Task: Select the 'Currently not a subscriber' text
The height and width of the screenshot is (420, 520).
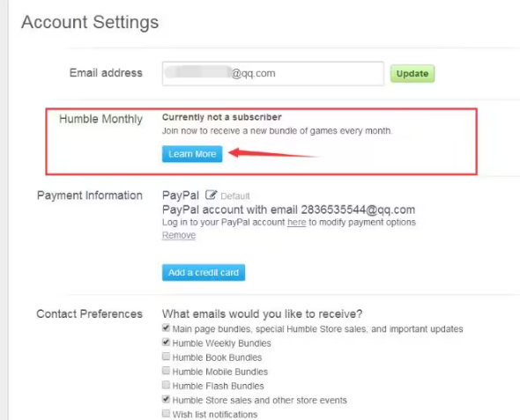Action: coord(222,117)
